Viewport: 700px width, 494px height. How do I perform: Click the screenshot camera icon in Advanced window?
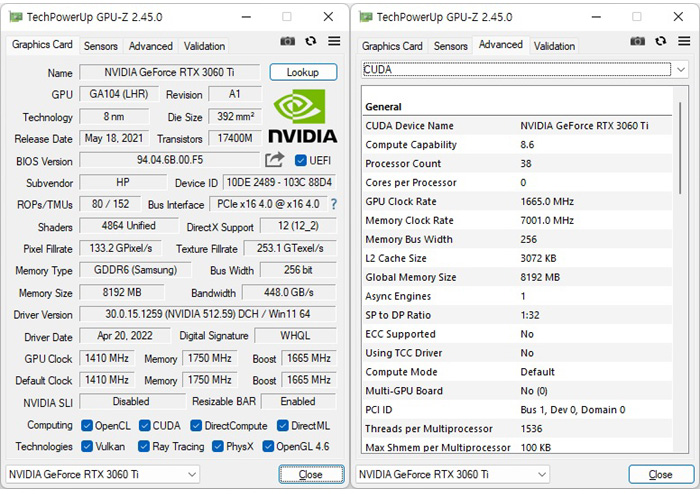point(638,42)
